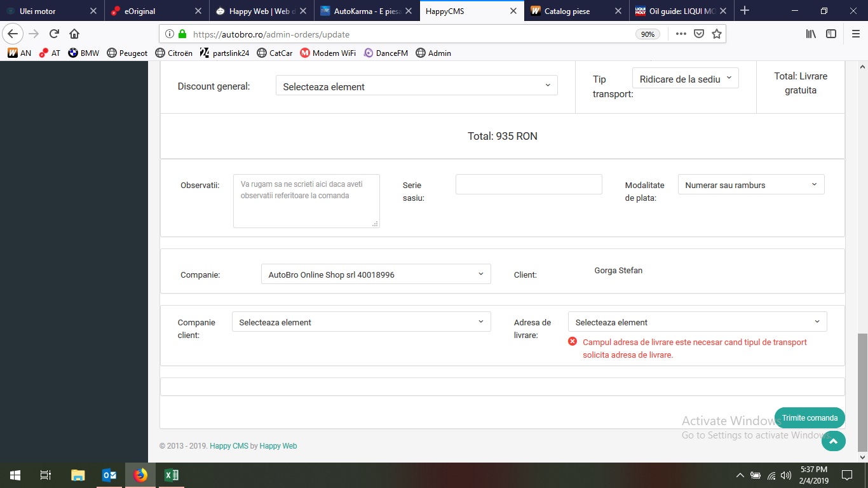Viewport: 868px width, 488px height.
Task: Open the Peugeot bookmark
Action: (127, 53)
